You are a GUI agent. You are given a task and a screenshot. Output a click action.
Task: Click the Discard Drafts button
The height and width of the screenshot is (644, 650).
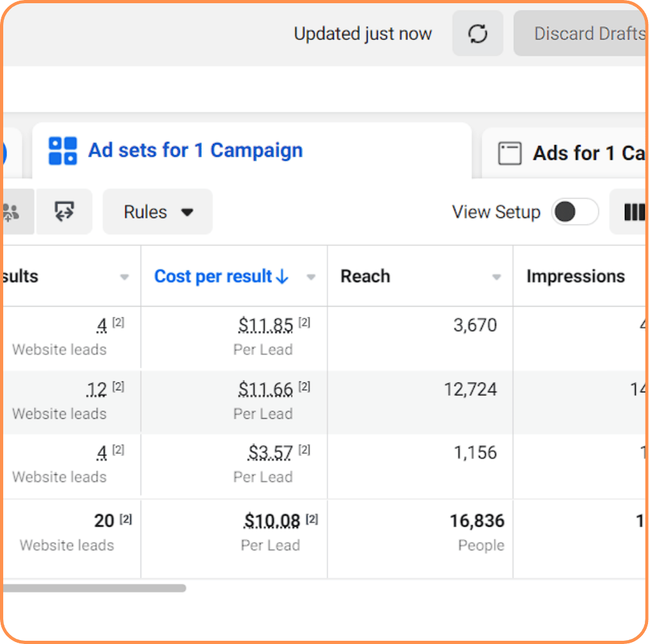[587, 34]
